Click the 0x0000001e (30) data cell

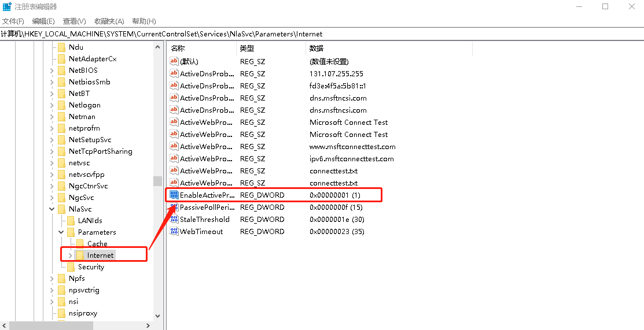(x=337, y=219)
